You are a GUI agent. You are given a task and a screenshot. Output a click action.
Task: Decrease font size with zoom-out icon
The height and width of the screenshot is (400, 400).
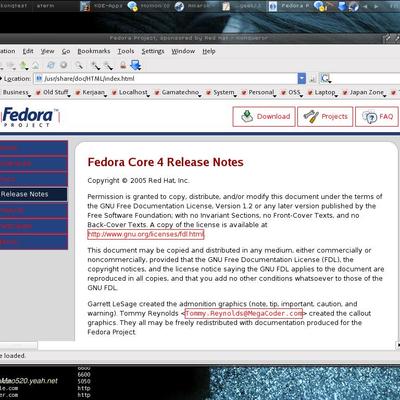click(x=108, y=66)
